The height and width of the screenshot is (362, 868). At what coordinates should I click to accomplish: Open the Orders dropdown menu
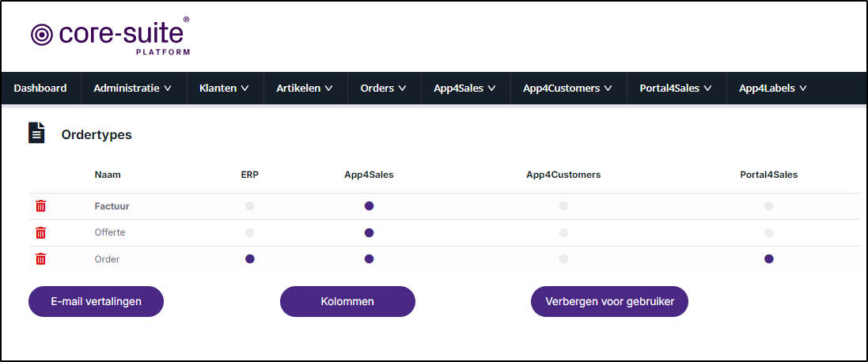(x=384, y=88)
